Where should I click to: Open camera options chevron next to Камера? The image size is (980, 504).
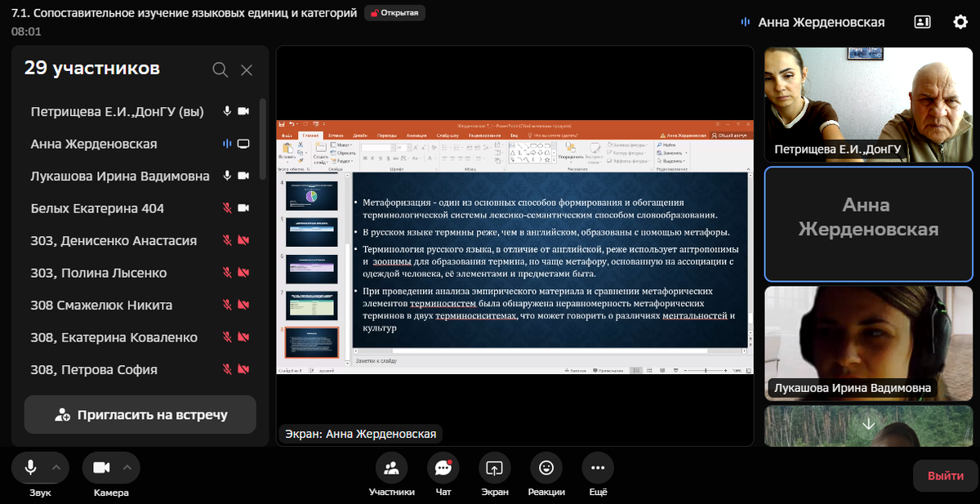tap(127, 467)
